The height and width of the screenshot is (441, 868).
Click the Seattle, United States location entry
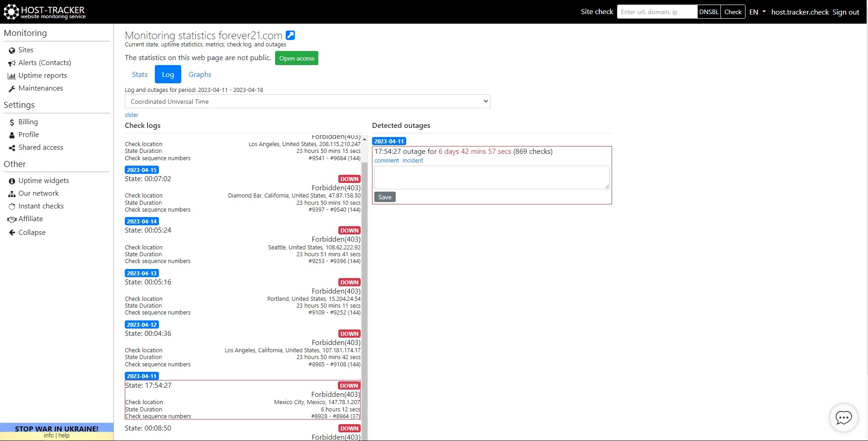click(314, 248)
